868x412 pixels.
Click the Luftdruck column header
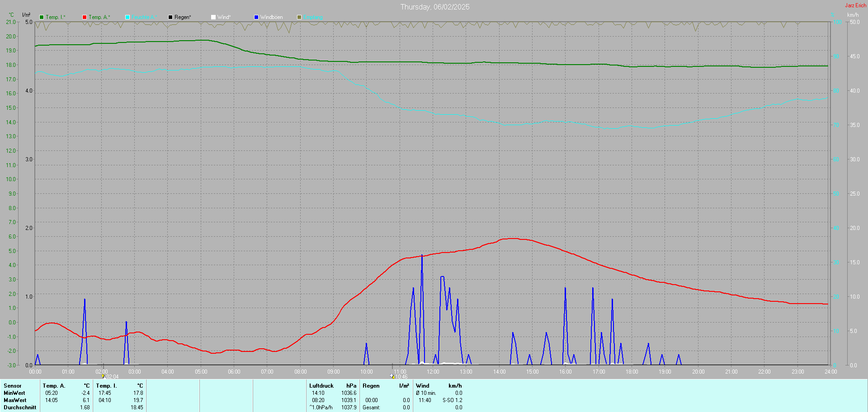[x=321, y=386]
